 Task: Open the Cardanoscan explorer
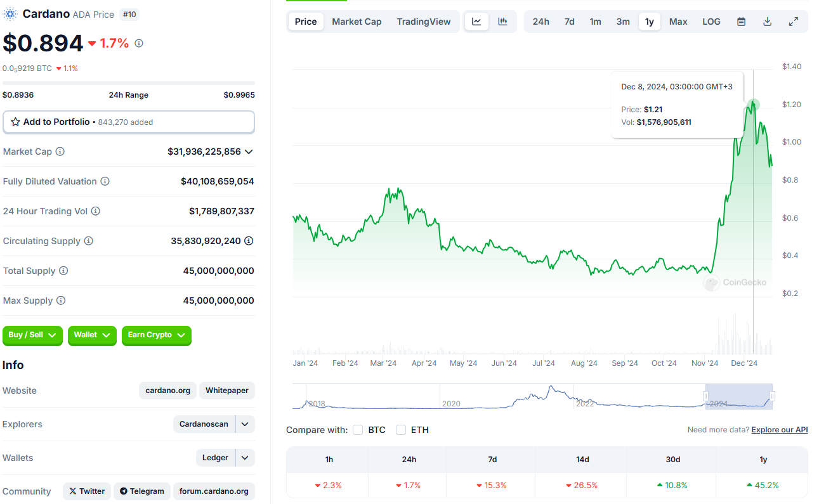point(204,424)
